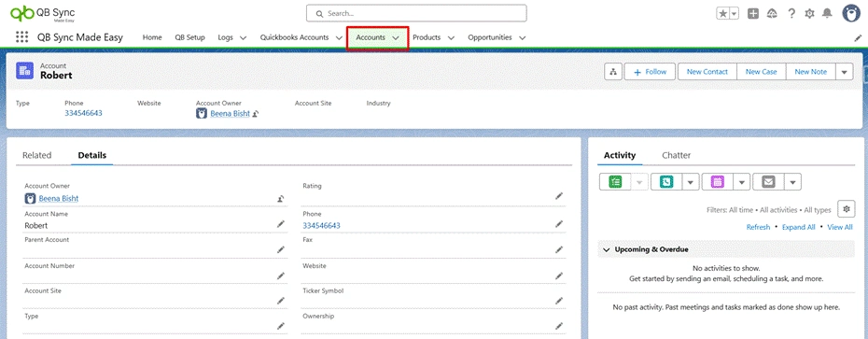Click edit pencil for Fax field
Screen dimensions: 868x339
[x=559, y=250]
